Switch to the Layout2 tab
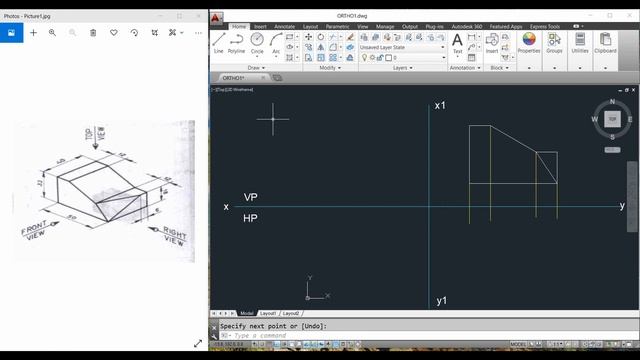The height and width of the screenshot is (360, 640). point(291,313)
